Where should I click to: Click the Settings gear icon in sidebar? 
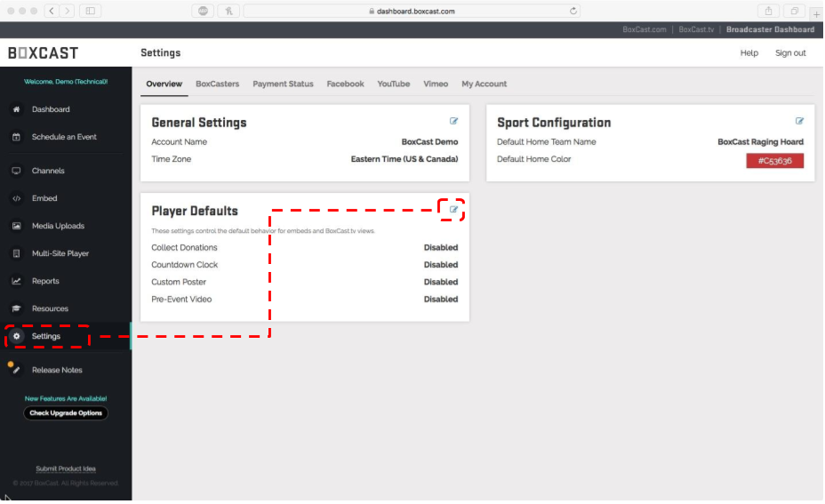pos(16,336)
